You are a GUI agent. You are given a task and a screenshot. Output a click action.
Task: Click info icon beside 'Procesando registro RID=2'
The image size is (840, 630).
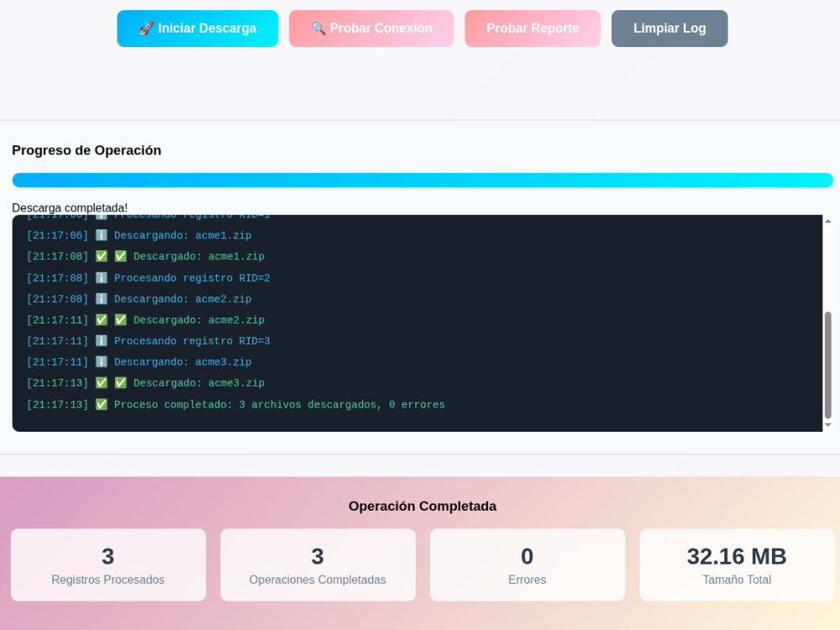click(102, 277)
